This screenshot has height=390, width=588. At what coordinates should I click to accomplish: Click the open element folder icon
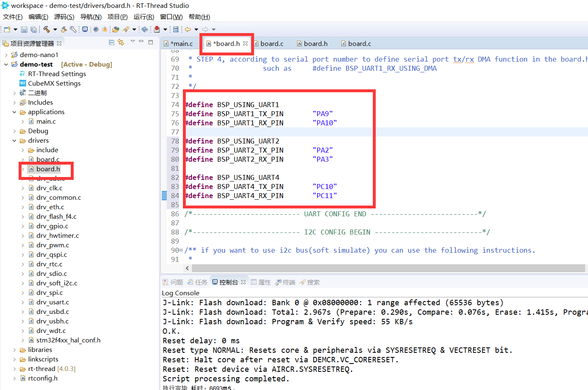(116, 29)
